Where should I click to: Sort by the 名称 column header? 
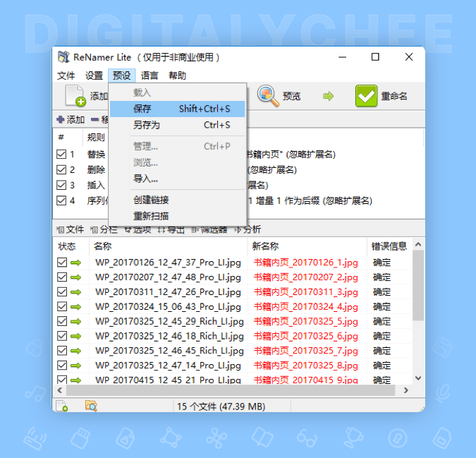tap(168, 246)
